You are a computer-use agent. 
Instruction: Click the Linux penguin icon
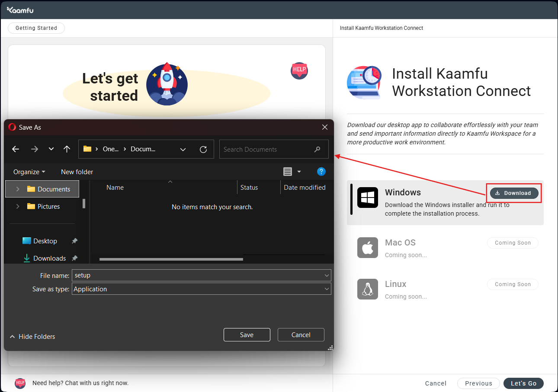368,289
